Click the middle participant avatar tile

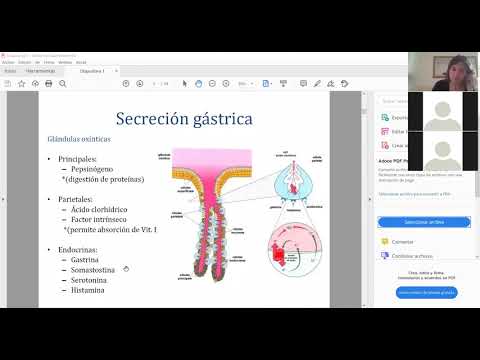(x=443, y=111)
